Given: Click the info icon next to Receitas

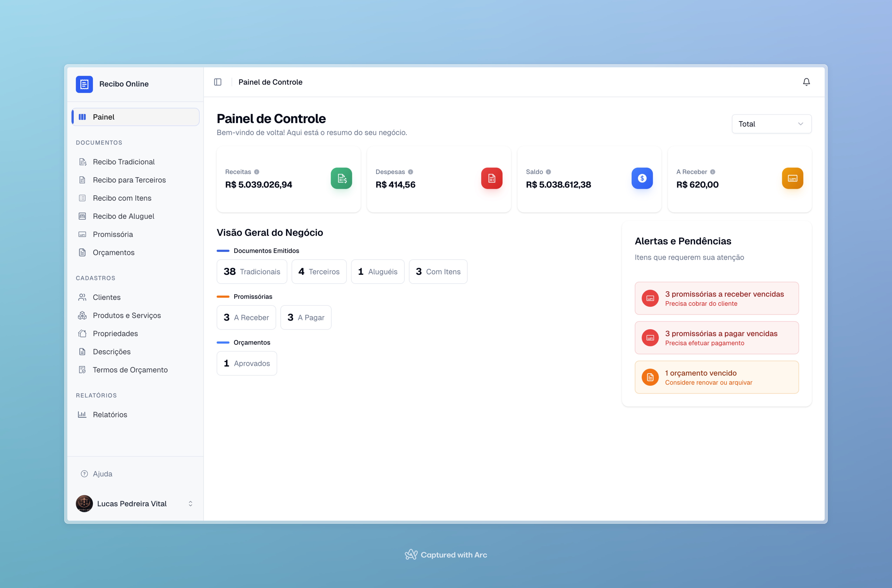Looking at the screenshot, I should [256, 172].
